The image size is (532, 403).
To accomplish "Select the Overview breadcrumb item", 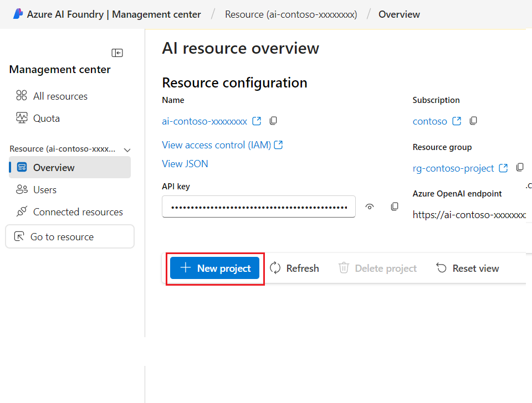I will pos(399,14).
